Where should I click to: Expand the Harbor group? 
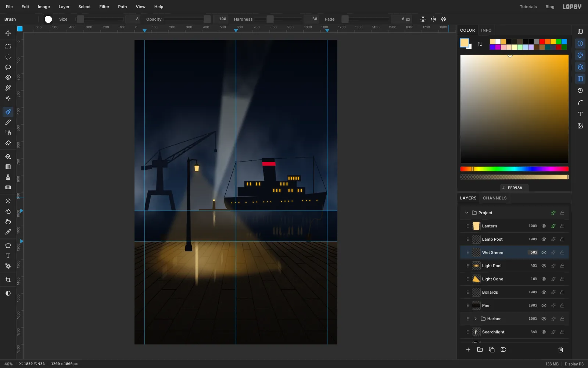point(476,319)
